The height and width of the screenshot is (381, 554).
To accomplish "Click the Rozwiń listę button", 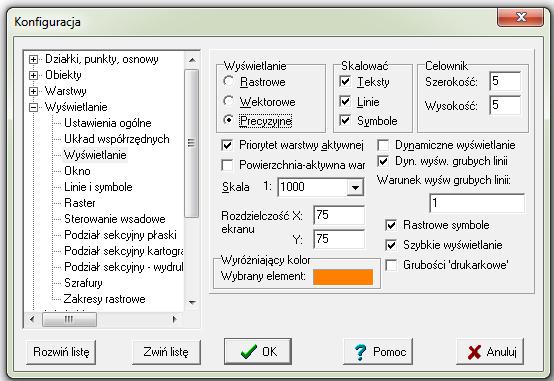I will click(61, 352).
